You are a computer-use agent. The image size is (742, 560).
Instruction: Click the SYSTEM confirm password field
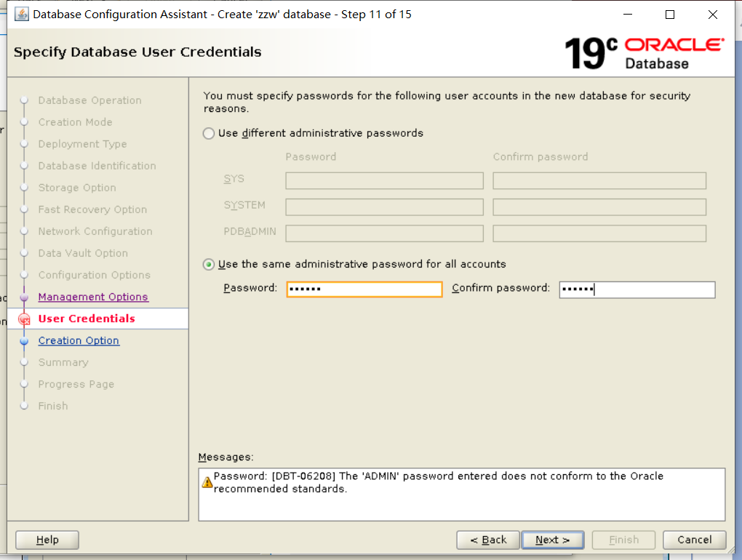click(599, 207)
